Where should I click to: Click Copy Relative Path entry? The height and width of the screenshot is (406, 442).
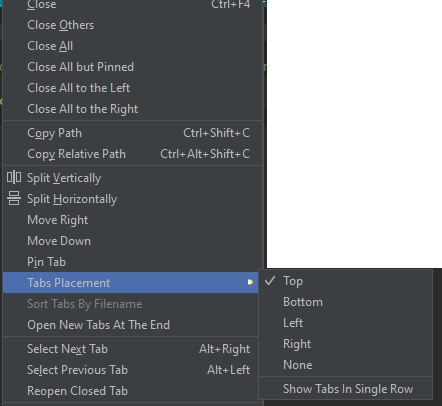(x=133, y=154)
